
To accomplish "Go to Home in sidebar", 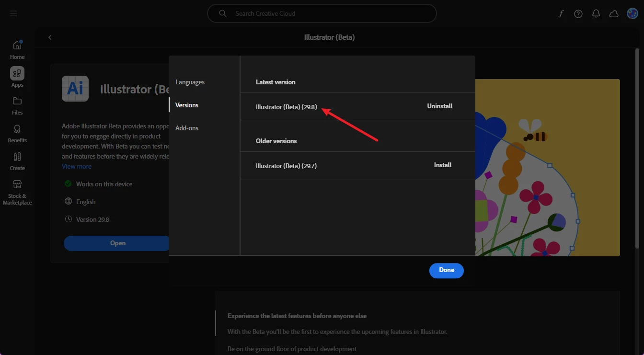I will pos(17,50).
